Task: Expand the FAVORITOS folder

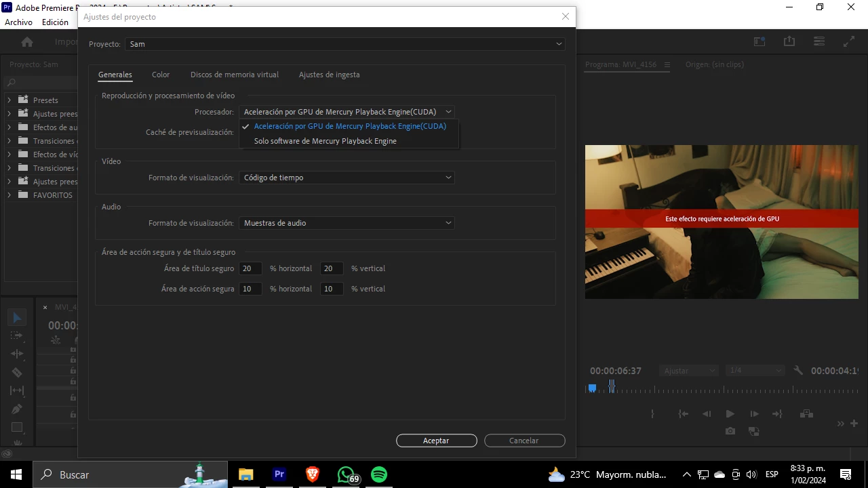Action: tap(9, 195)
